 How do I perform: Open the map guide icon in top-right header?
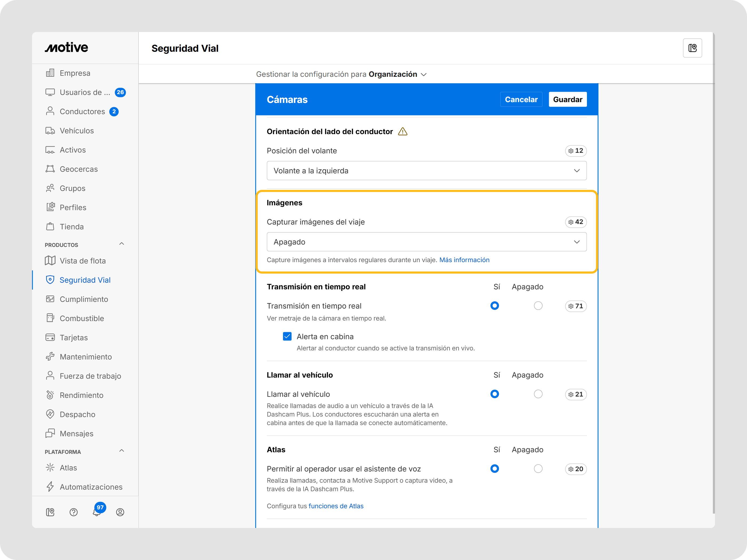coord(692,48)
